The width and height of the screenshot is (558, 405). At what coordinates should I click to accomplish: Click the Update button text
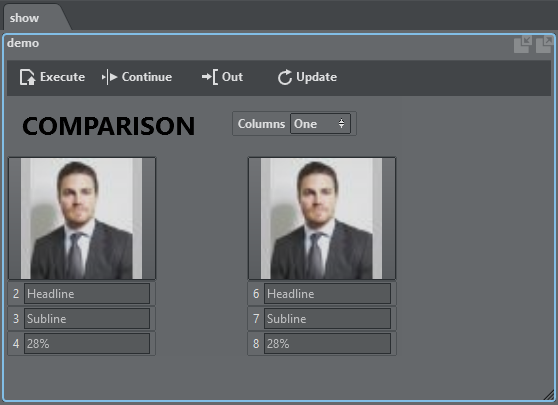(x=316, y=77)
